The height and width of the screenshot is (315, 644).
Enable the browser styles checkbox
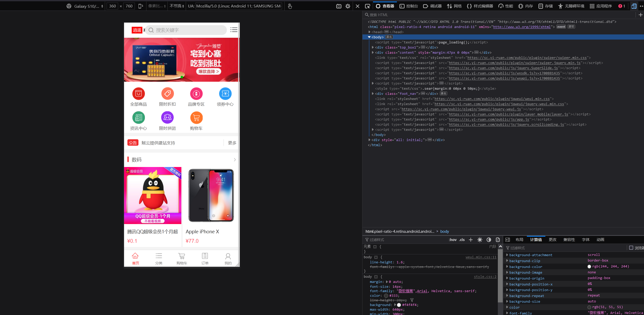point(631,248)
